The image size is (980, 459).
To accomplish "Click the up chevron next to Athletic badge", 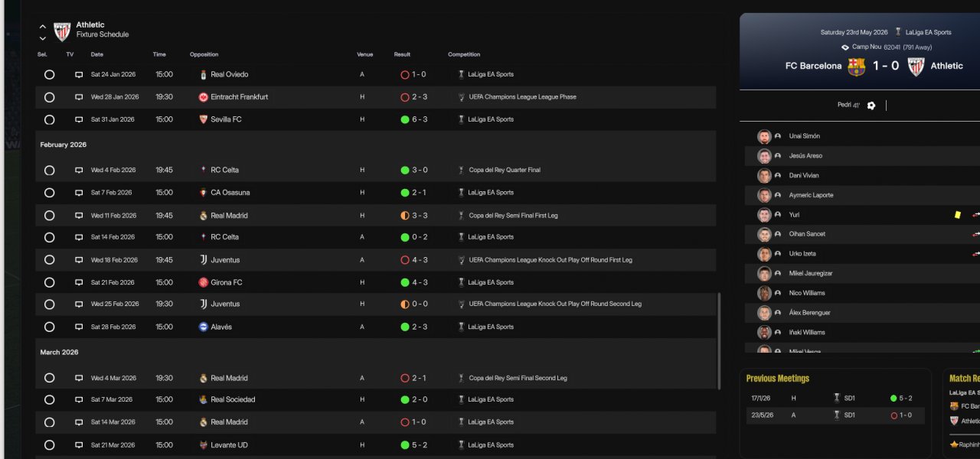I will point(43,27).
